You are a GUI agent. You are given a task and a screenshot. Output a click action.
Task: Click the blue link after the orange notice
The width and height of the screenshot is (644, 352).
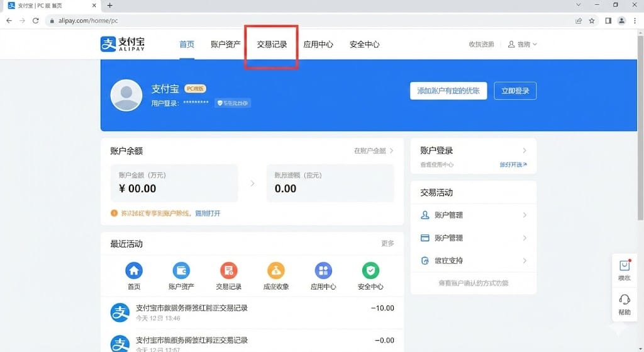click(208, 213)
